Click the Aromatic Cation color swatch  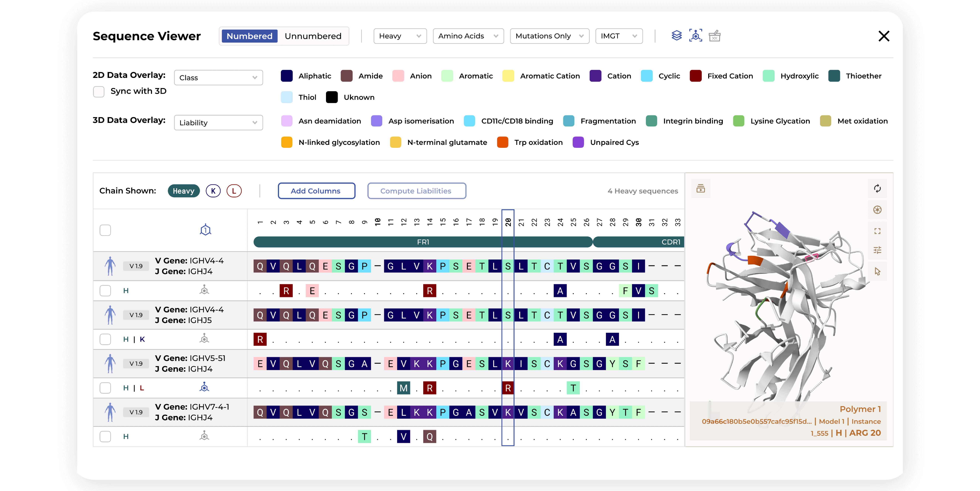(508, 76)
